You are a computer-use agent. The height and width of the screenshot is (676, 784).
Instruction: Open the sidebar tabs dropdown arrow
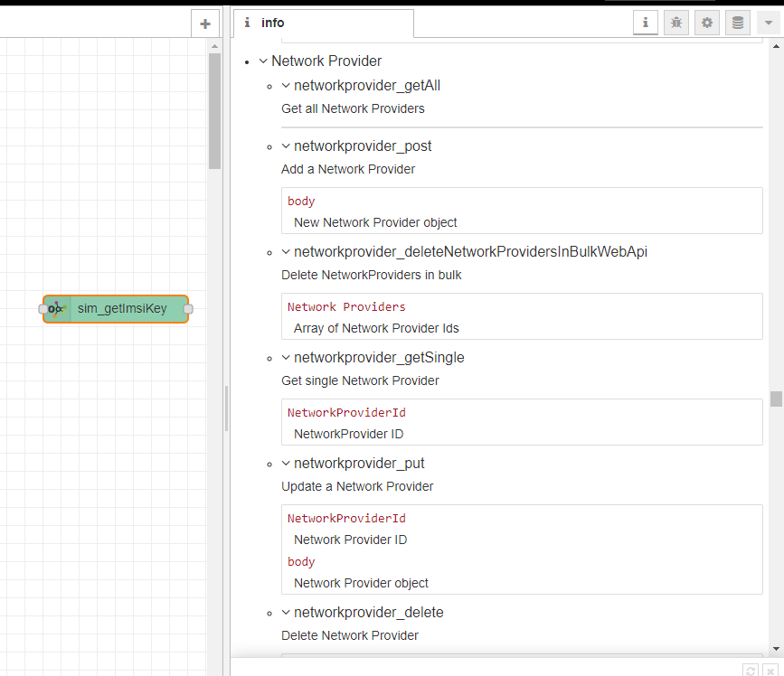coord(768,23)
